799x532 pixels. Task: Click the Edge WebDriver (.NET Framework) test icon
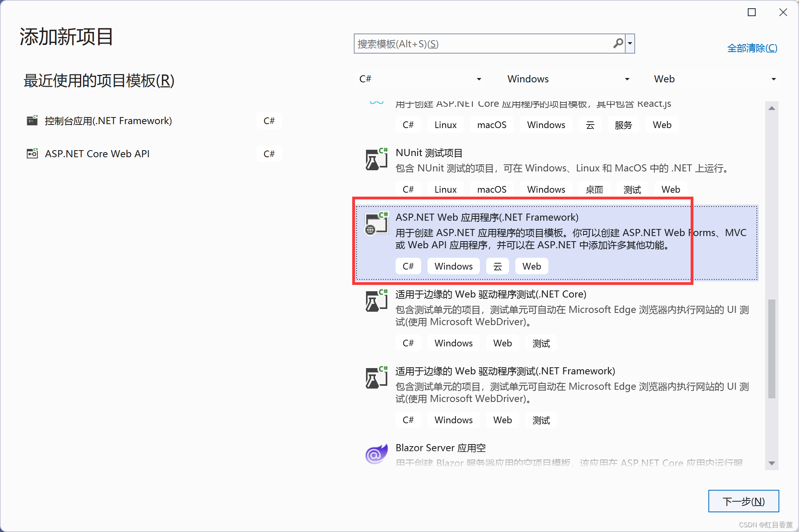[x=376, y=378]
